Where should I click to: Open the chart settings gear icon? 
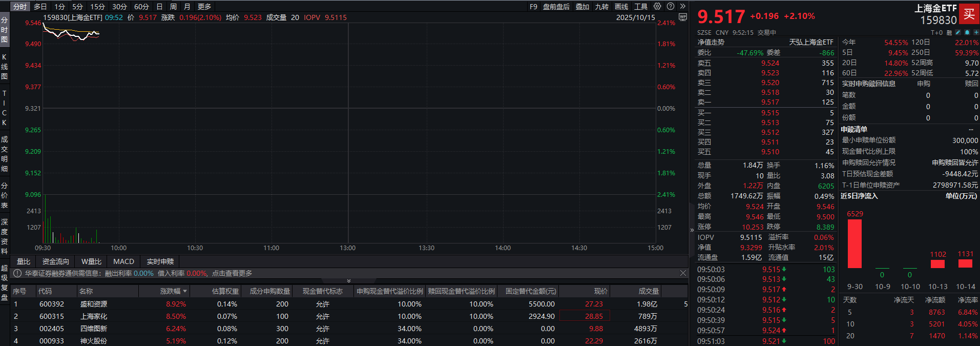tap(657, 7)
